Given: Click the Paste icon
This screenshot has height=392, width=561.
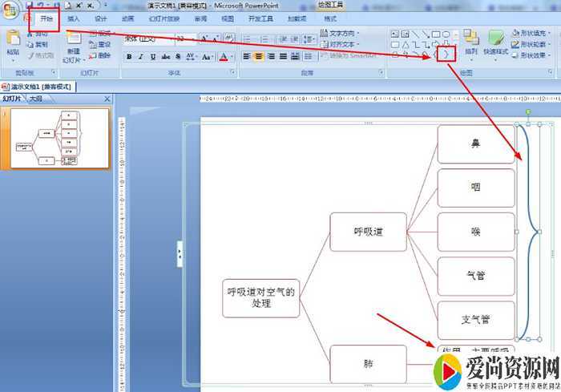Looking at the screenshot, I should coord(13,43).
